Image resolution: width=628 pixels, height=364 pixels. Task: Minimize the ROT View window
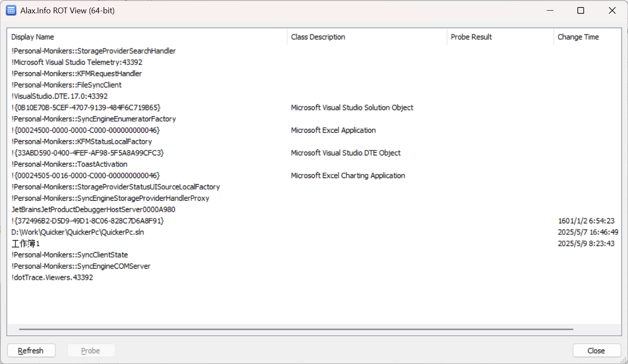coord(549,11)
